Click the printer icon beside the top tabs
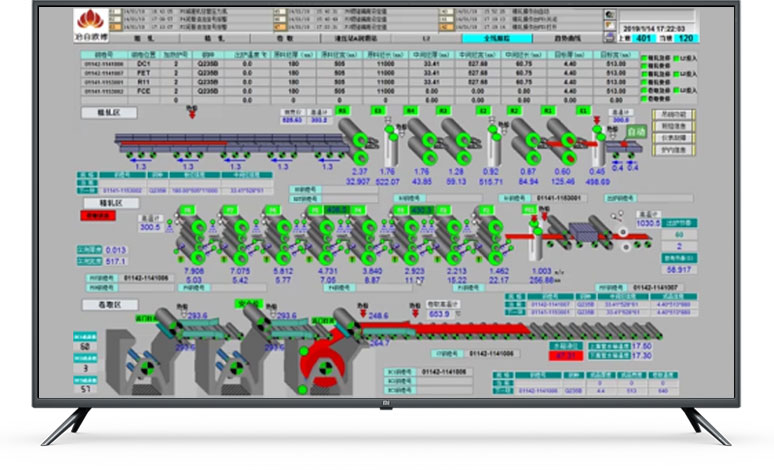Screen dimensions: 774x470 (x=610, y=38)
